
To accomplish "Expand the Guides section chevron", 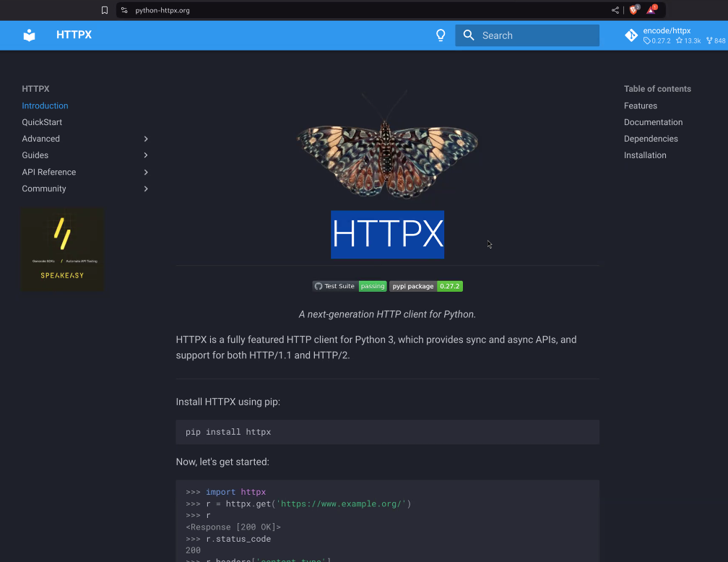I will 146,155.
